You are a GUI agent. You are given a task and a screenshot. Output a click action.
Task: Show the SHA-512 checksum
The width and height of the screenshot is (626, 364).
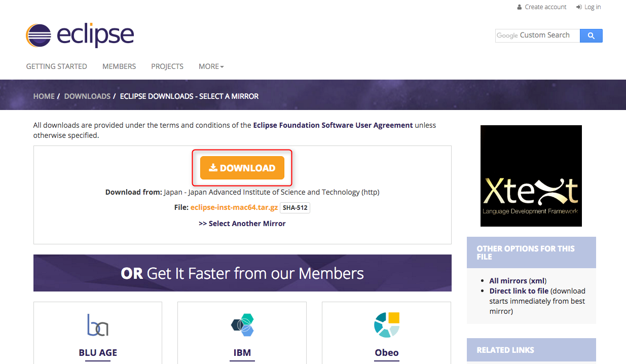click(295, 208)
